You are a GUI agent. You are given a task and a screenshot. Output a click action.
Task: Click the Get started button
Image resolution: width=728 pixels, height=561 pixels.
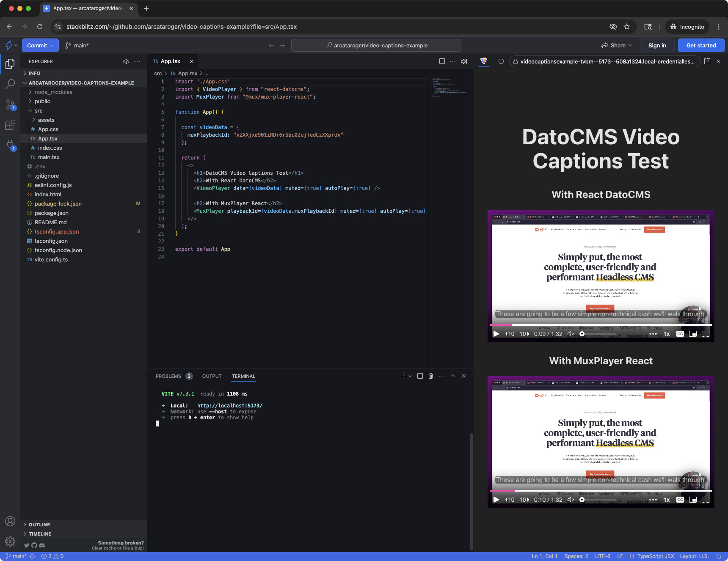click(701, 46)
